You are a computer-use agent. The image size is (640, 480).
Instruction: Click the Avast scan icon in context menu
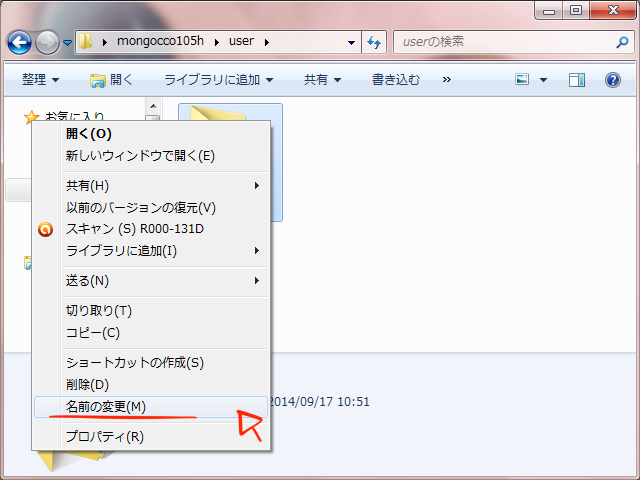tap(45, 229)
